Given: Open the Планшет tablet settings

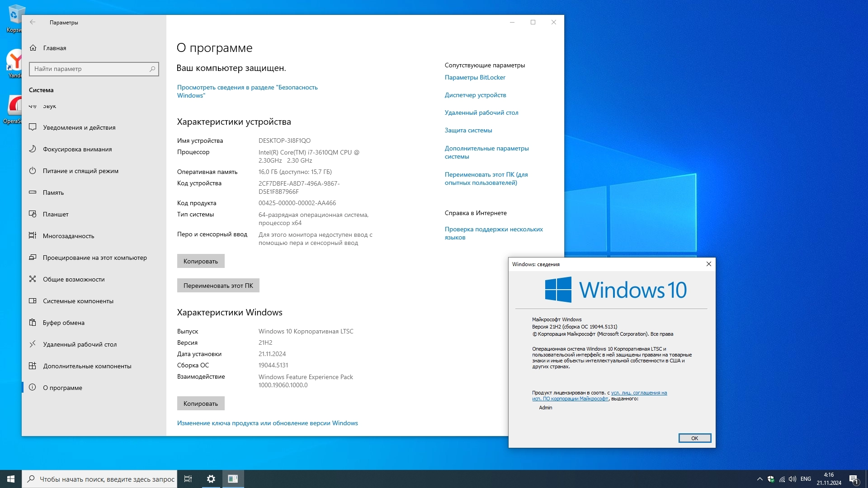Looking at the screenshot, I should [56, 214].
